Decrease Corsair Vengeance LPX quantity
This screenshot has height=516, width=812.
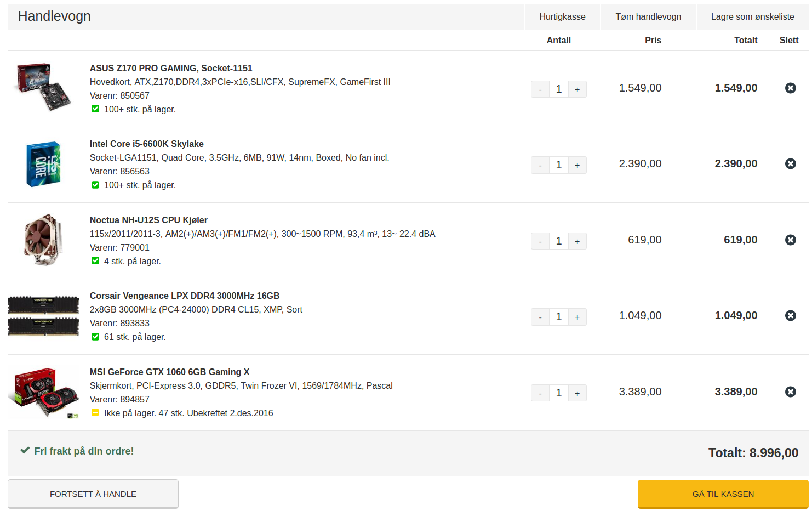pyautogui.click(x=540, y=317)
